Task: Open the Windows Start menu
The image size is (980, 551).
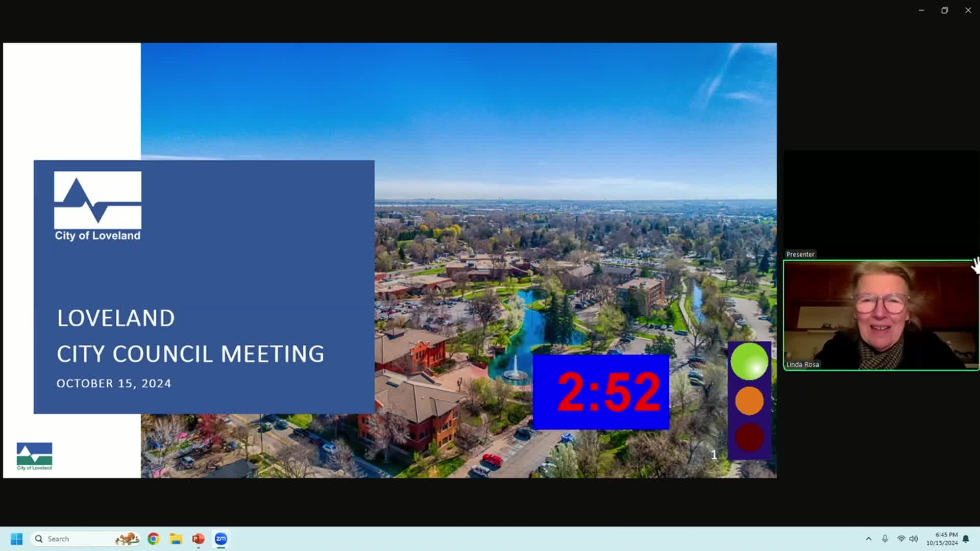Action: [16, 539]
